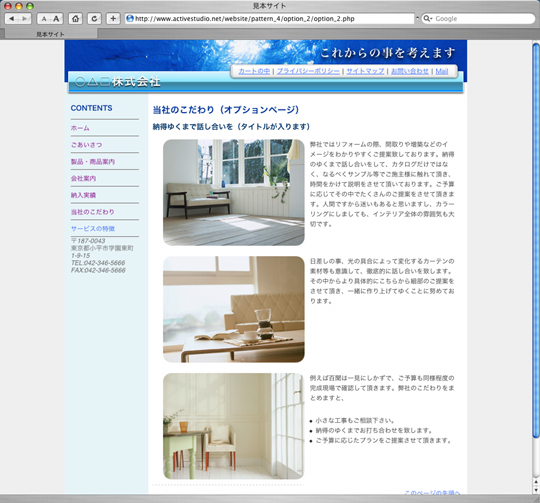Select the 見本サイト browser tab

[51, 34]
